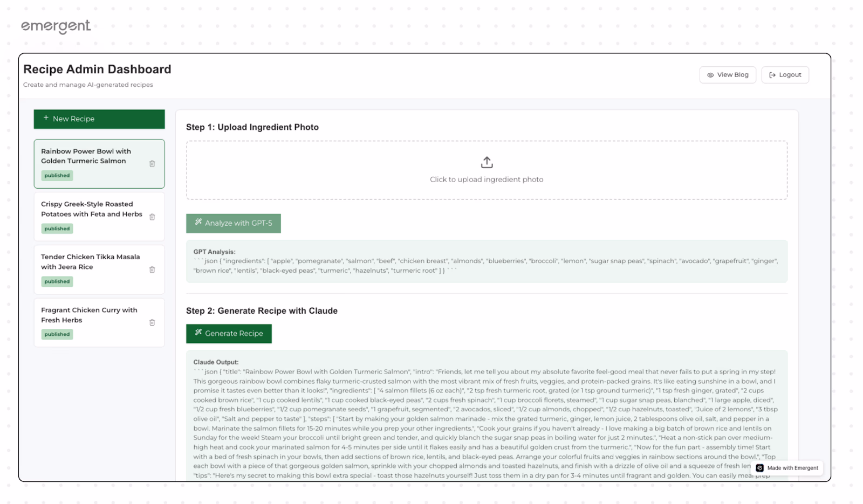Click 'Create and manage AI-generated recipes' subtitle
Viewport: 863px width, 504px height.
[x=88, y=85]
